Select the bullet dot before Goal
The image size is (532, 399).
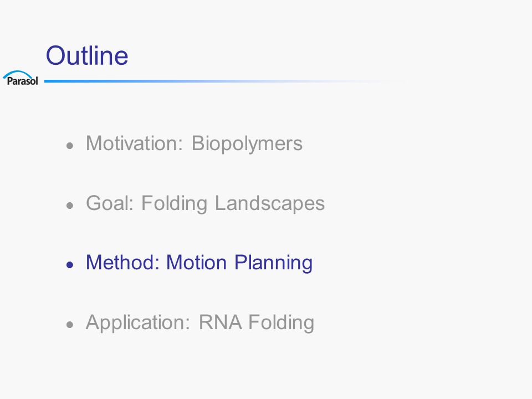[70, 206]
